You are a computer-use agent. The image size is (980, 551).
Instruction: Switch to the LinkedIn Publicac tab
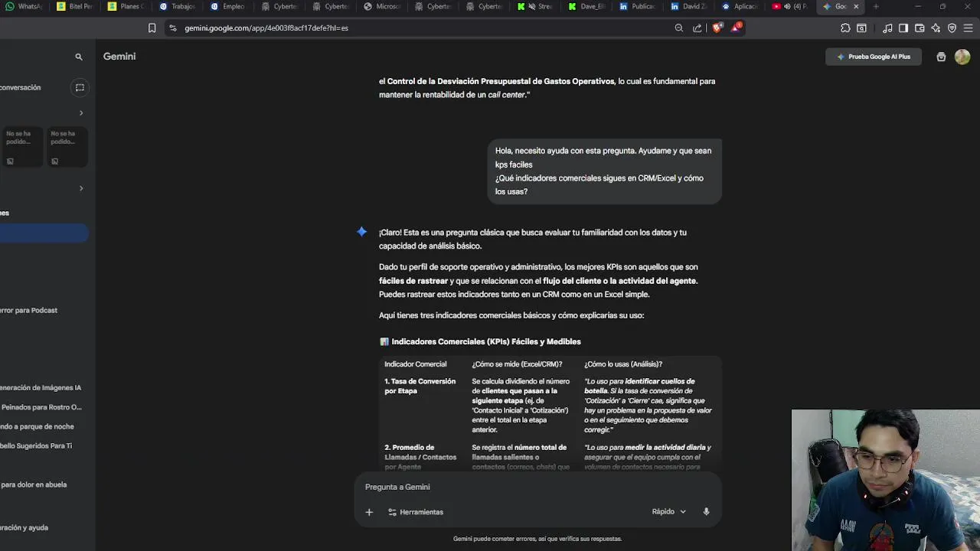tap(639, 6)
